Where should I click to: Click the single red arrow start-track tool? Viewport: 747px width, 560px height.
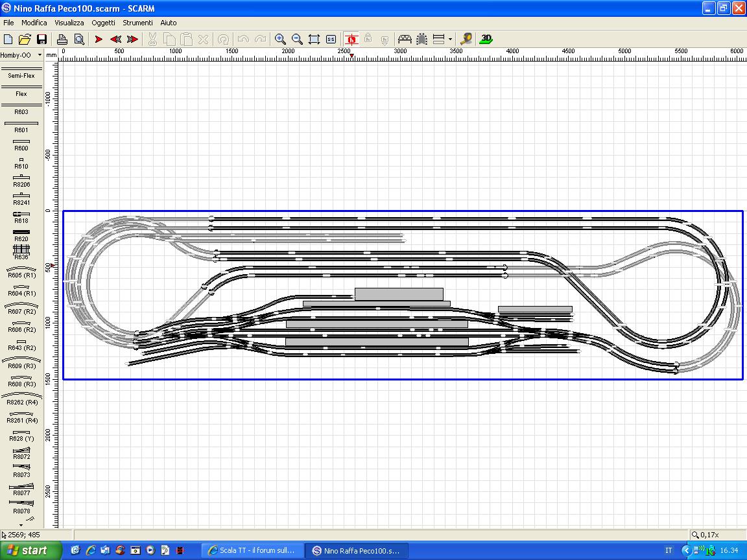point(99,39)
